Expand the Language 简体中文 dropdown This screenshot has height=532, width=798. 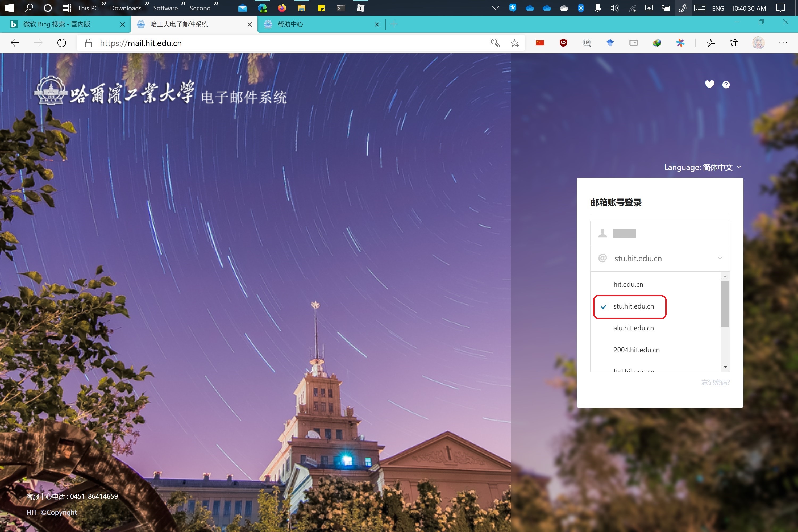tap(702, 167)
